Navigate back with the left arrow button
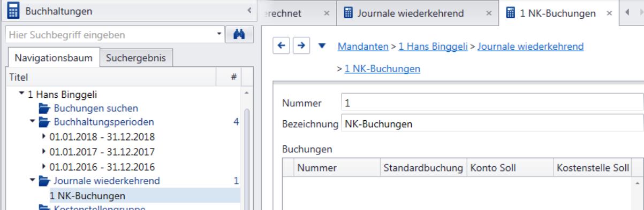 [282, 46]
